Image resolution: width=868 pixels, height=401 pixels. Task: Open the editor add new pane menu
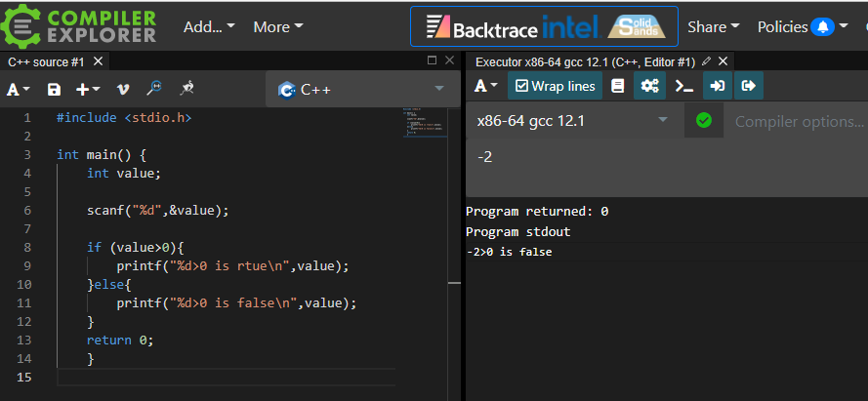[x=88, y=89]
